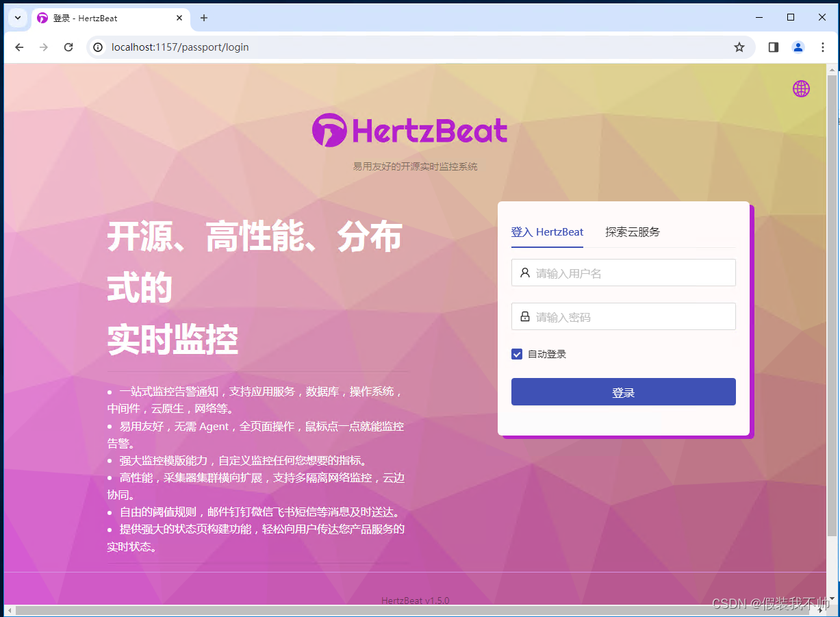840x617 pixels.
Task: Click the username field person icon
Action: [x=525, y=273]
